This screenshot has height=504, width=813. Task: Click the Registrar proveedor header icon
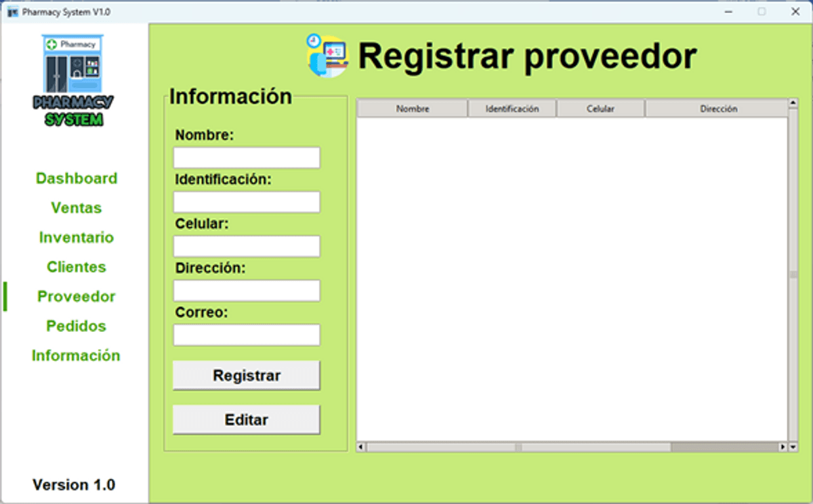(327, 56)
